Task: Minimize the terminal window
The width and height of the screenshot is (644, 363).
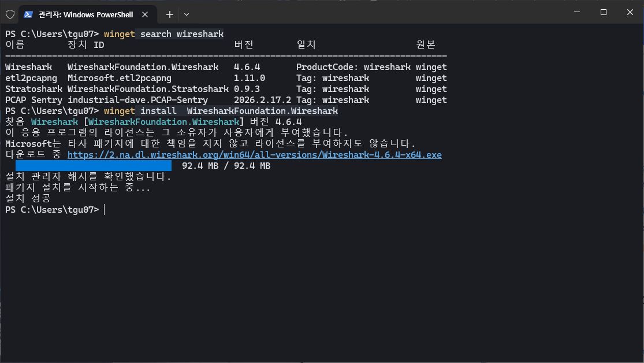Action: click(575, 12)
